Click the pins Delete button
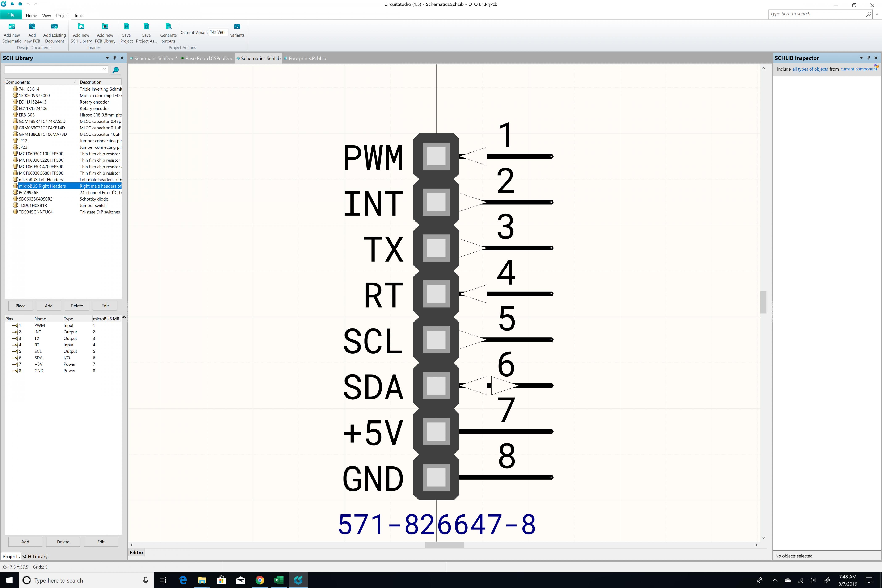The height and width of the screenshot is (588, 882). pyautogui.click(x=63, y=542)
